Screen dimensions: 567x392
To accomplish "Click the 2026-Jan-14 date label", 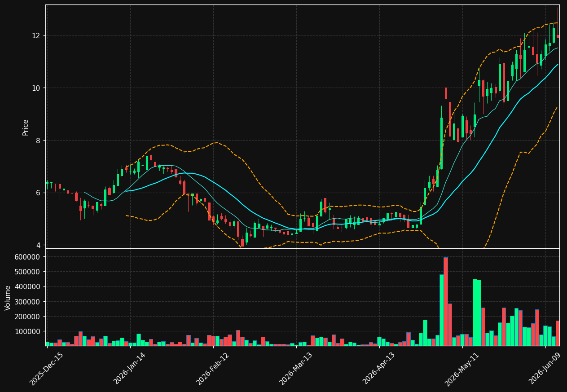I will click(130, 369).
